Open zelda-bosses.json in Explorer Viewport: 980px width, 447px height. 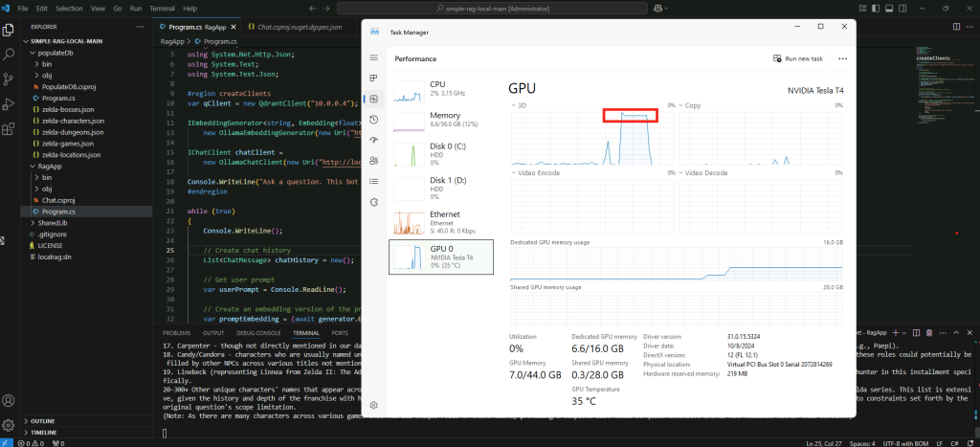pos(68,109)
